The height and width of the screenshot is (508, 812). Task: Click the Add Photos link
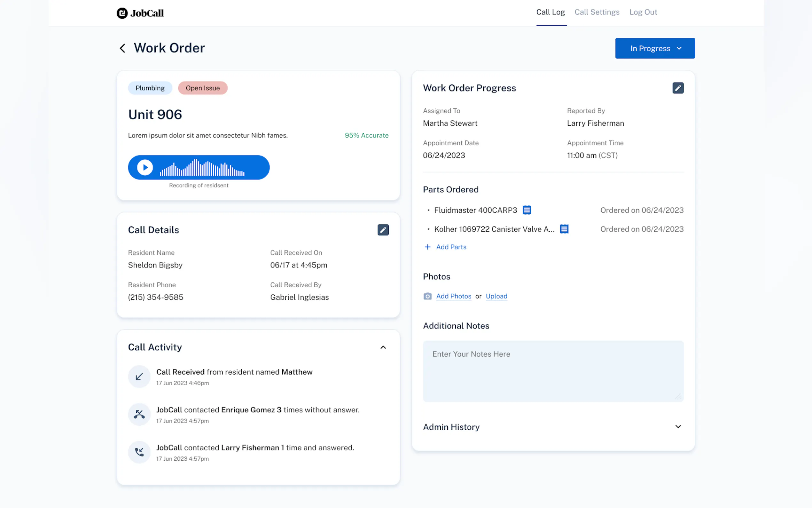coord(454,296)
